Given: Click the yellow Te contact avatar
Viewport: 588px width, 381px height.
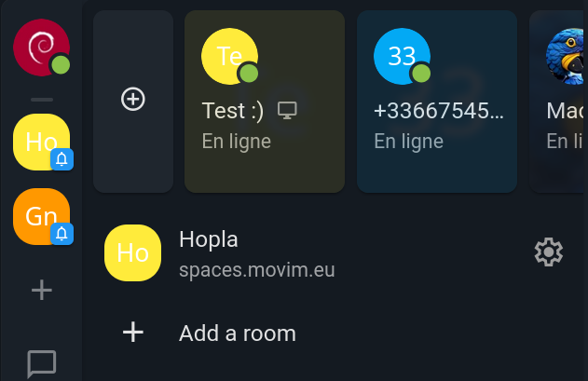Looking at the screenshot, I should 229,56.
